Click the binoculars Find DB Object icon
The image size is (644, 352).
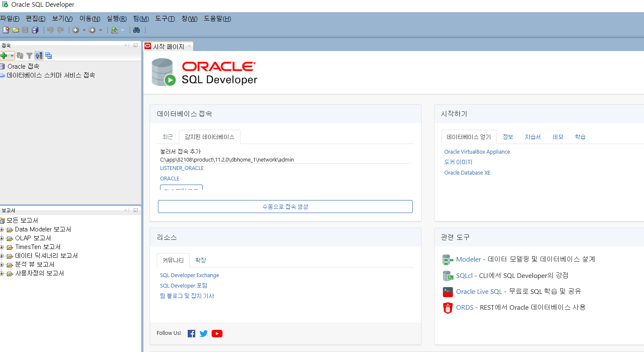click(137, 30)
